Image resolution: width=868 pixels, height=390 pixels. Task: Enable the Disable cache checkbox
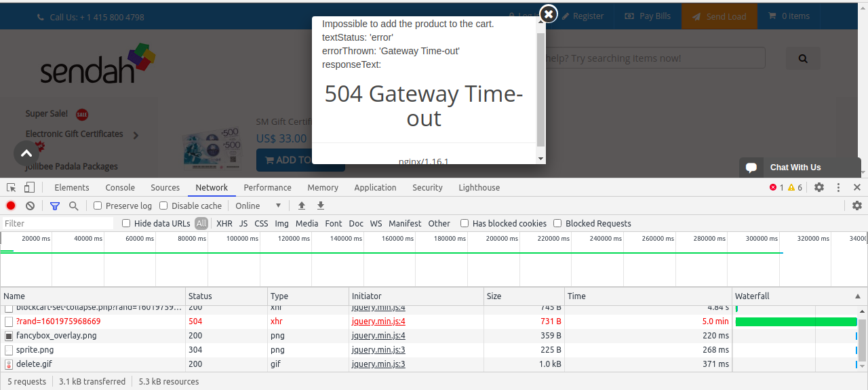(x=163, y=206)
